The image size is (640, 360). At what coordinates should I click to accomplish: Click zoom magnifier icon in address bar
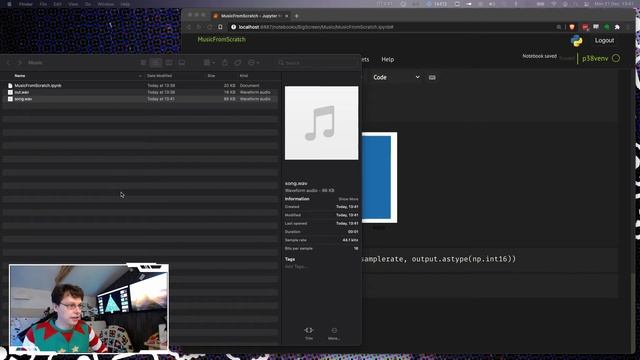coord(558,27)
